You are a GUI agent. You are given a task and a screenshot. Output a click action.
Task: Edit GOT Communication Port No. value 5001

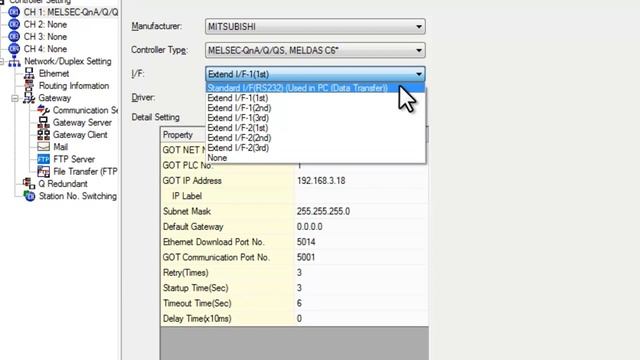[x=361, y=257]
